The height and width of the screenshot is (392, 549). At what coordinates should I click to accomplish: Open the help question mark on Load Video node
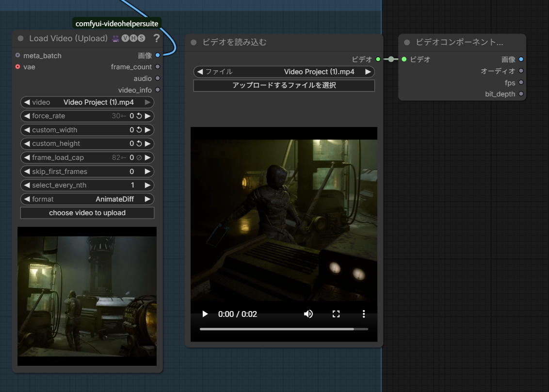[156, 38]
